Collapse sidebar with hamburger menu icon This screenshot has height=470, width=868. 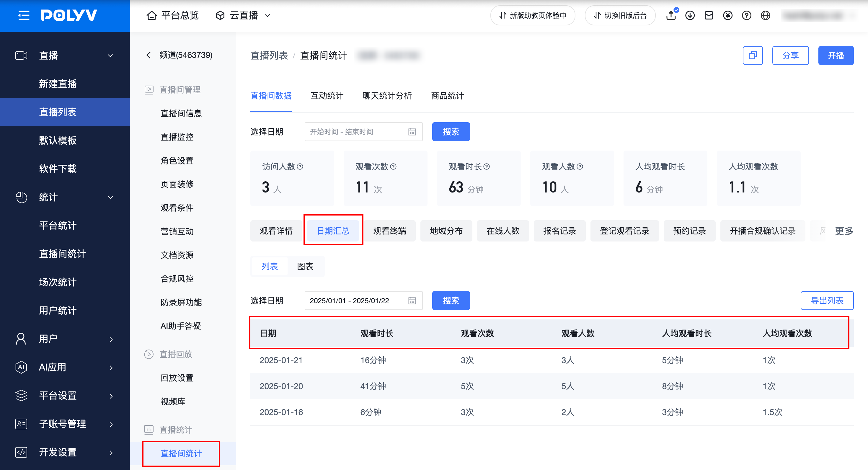pyautogui.click(x=24, y=15)
